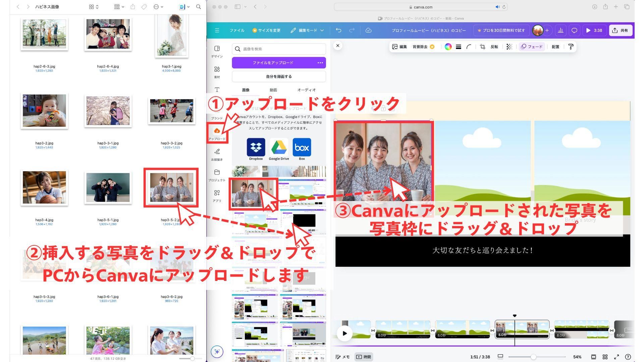
Task: Open the border style lines icon
Action: coord(458,47)
